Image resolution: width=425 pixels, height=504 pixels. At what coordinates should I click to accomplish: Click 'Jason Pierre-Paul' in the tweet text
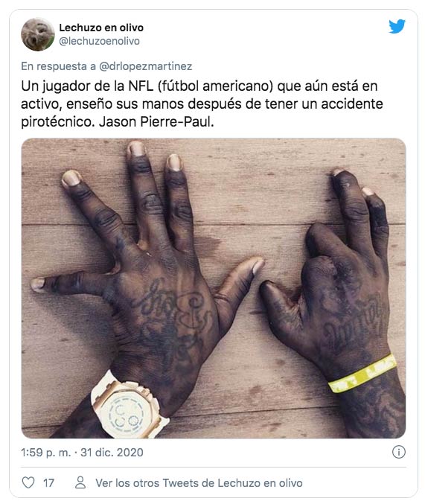(x=156, y=122)
